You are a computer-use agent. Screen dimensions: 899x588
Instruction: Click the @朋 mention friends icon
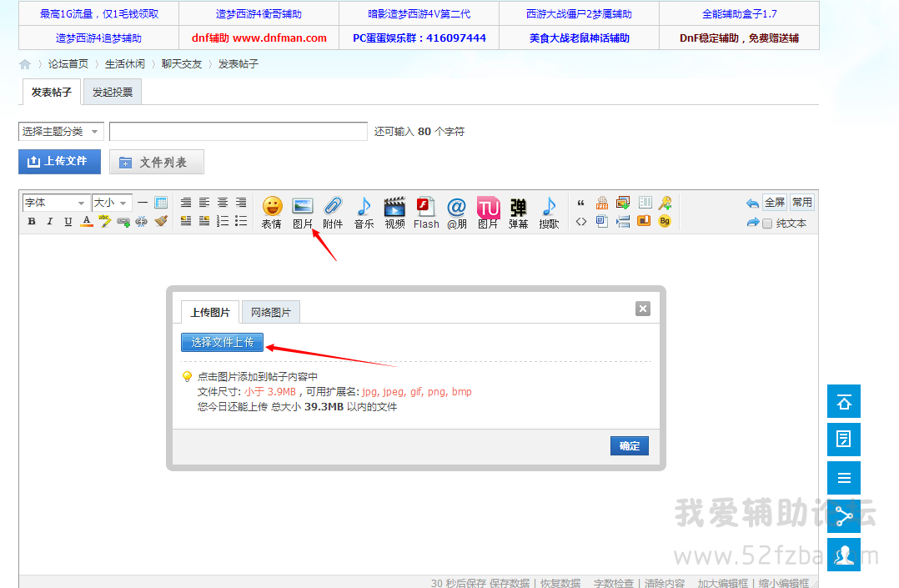tap(456, 213)
